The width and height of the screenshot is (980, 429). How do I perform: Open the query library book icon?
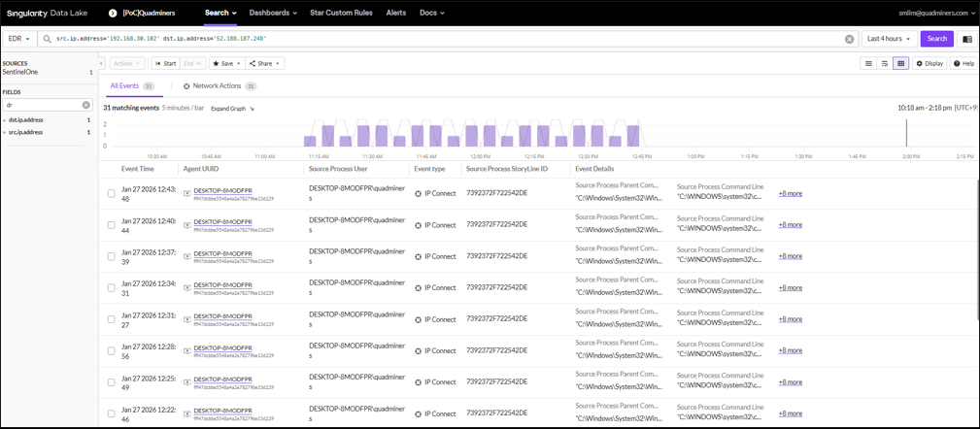966,39
